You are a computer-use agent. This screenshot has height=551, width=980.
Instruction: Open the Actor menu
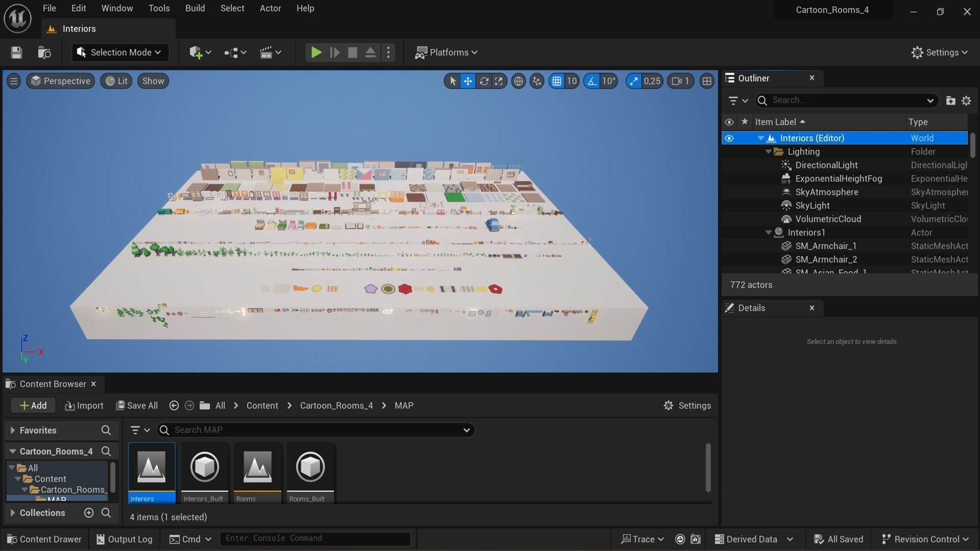tap(270, 8)
